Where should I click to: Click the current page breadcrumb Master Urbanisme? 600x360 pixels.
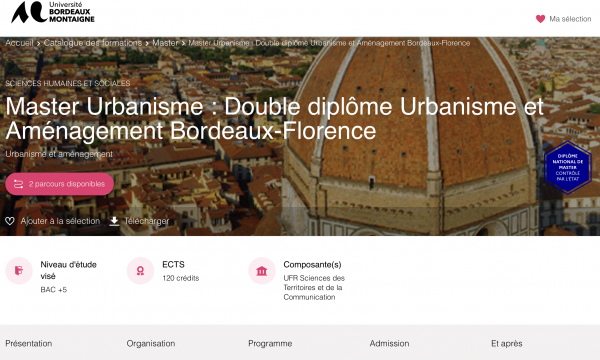329,43
